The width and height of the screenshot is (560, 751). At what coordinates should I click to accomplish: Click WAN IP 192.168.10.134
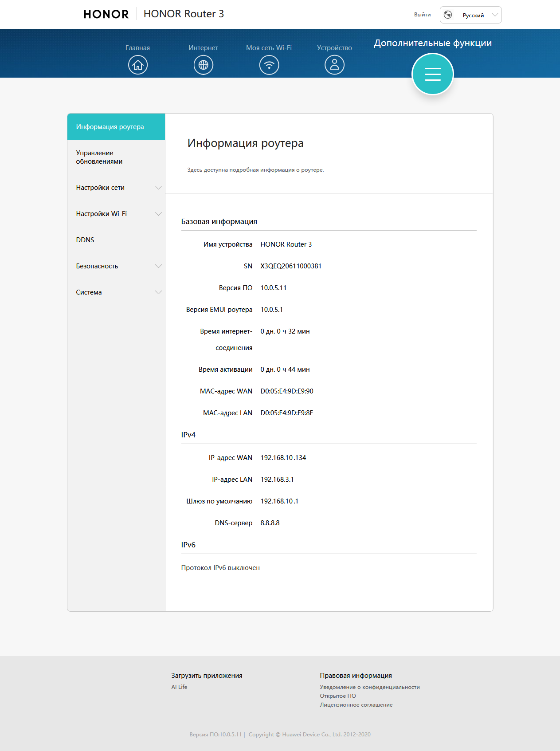tap(283, 458)
